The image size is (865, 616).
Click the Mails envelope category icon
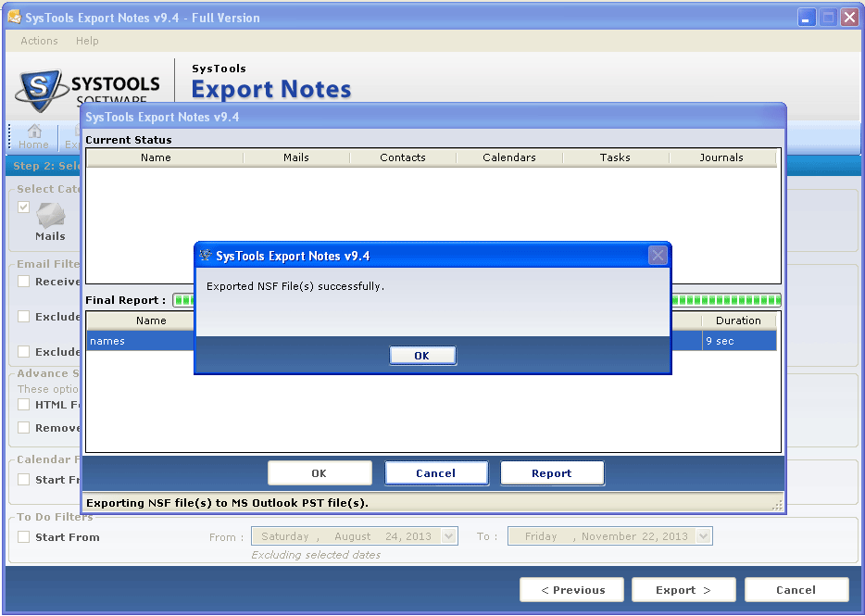(51, 215)
